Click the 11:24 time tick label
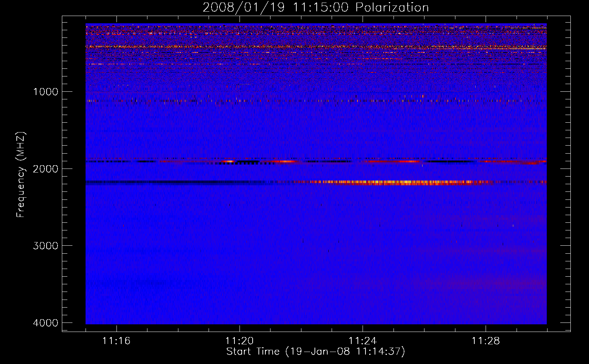Image resolution: width=589 pixels, height=364 pixels. click(363, 341)
